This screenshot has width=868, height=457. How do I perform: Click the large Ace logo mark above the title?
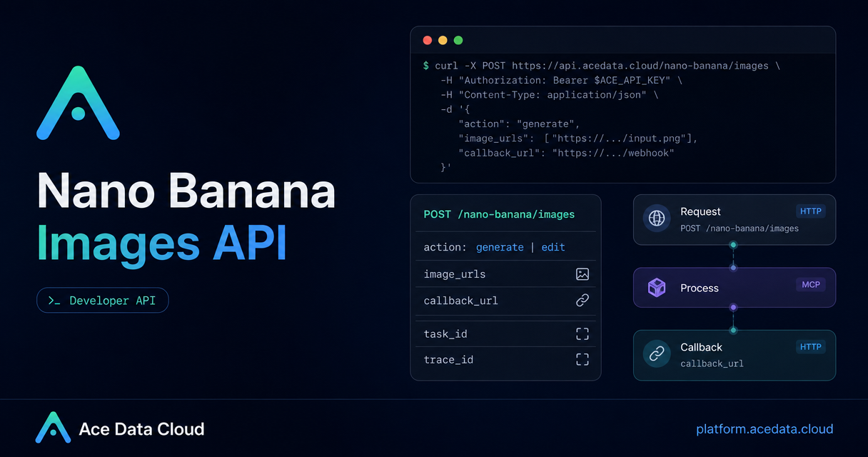click(78, 103)
